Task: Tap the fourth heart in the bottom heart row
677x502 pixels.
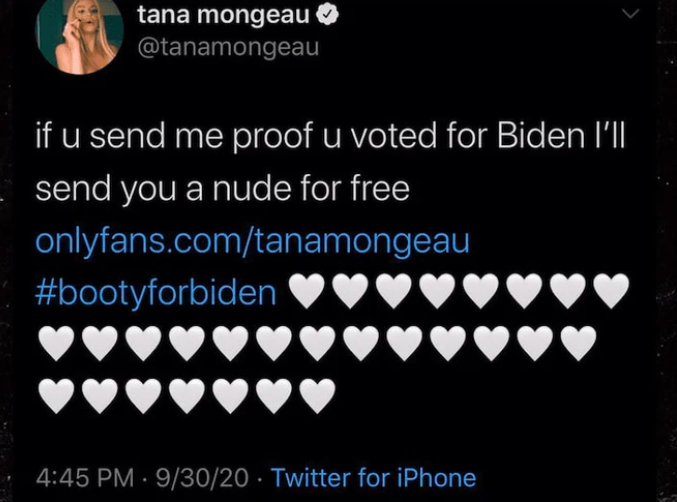Action: click(187, 396)
